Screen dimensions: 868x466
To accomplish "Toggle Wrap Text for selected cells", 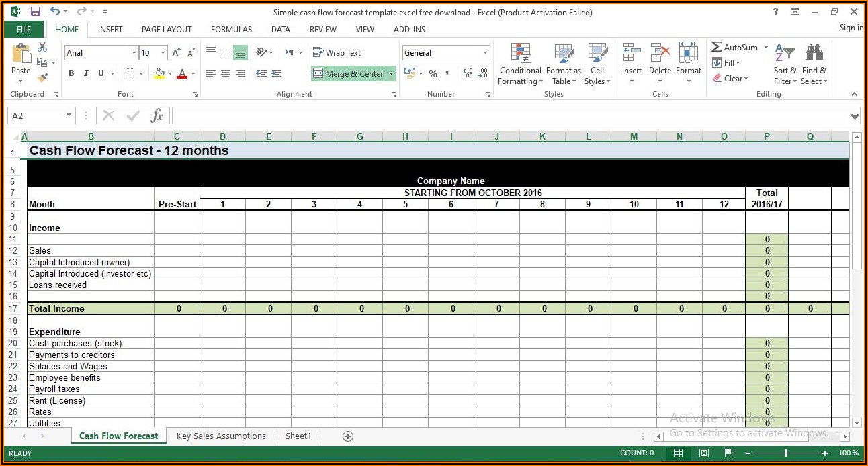I will pos(337,52).
